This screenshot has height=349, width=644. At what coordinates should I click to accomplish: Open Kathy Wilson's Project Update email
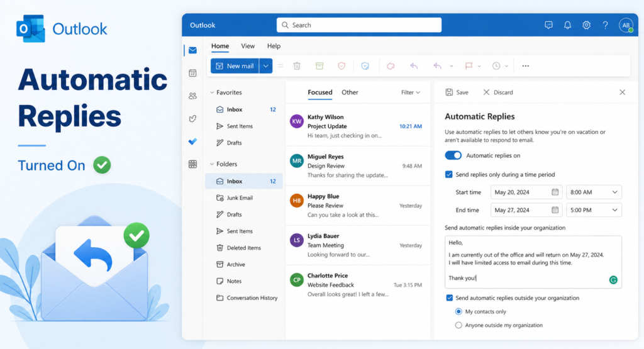pos(358,126)
